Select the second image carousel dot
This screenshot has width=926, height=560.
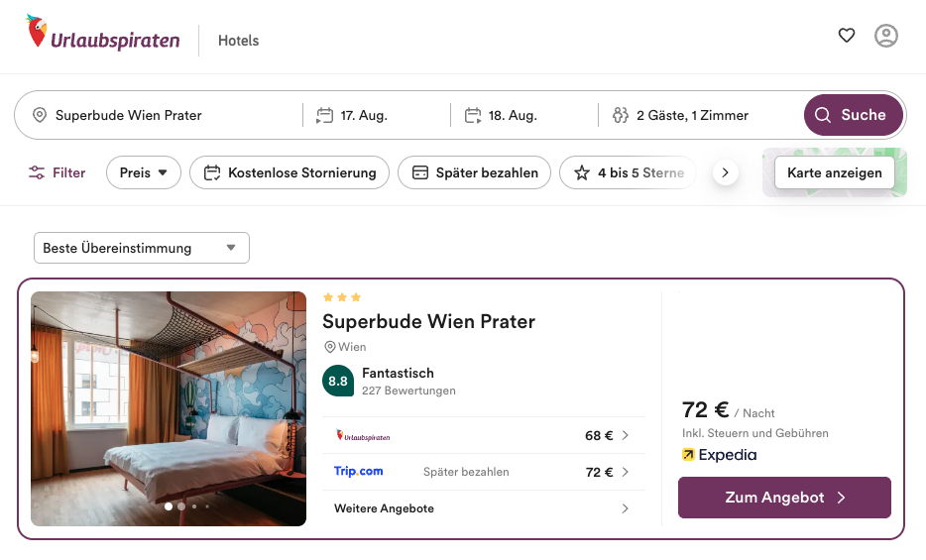click(181, 506)
